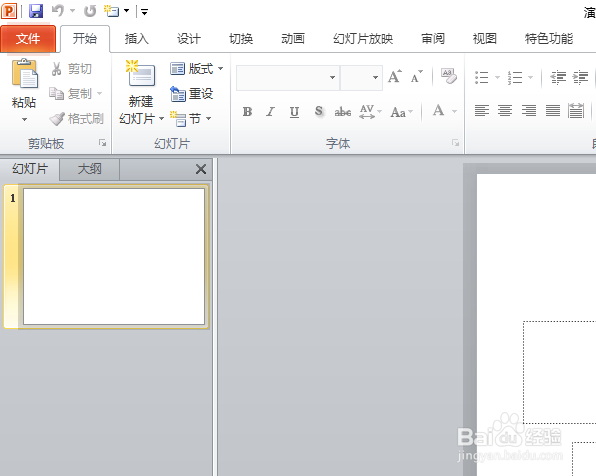Screen dimensions: 596x476
Task: Open character spacing AV menu
Action: (371, 112)
